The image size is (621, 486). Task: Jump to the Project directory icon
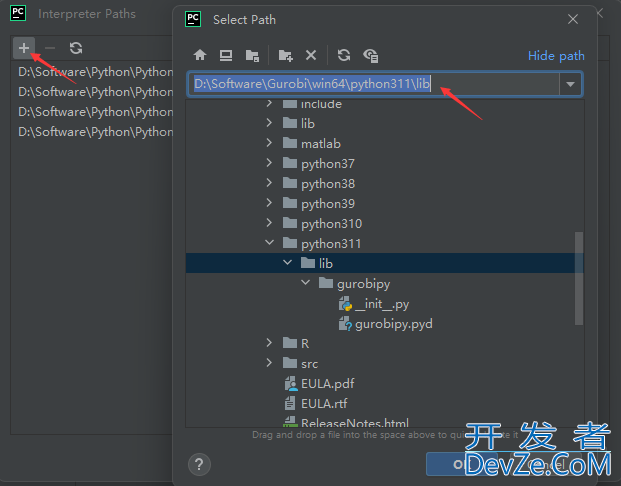pyautogui.click(x=252, y=55)
